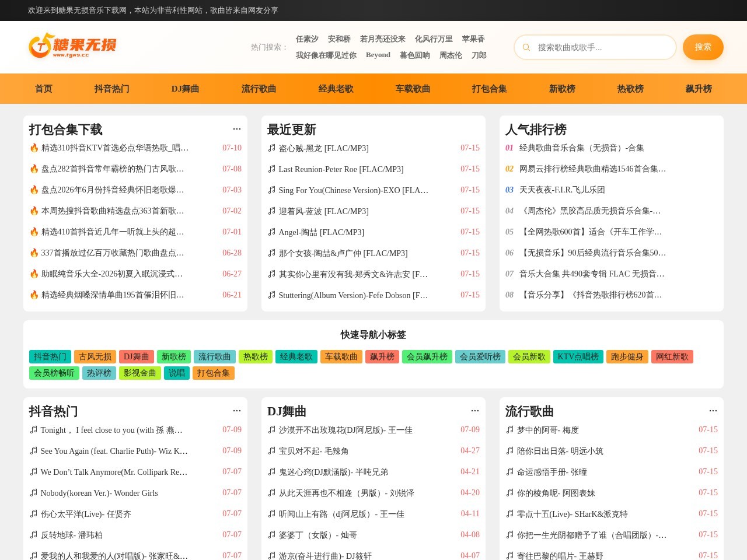Viewport: 747px width, 560px height.
Task: Click music note beside 伤心太平洋(Live)
Action: coord(33,514)
